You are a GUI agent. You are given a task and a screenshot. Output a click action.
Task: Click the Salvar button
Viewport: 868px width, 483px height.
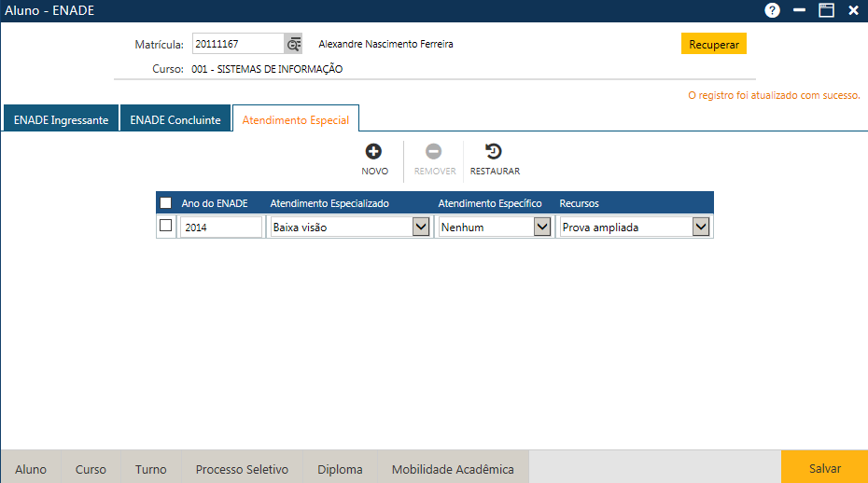coord(824,469)
